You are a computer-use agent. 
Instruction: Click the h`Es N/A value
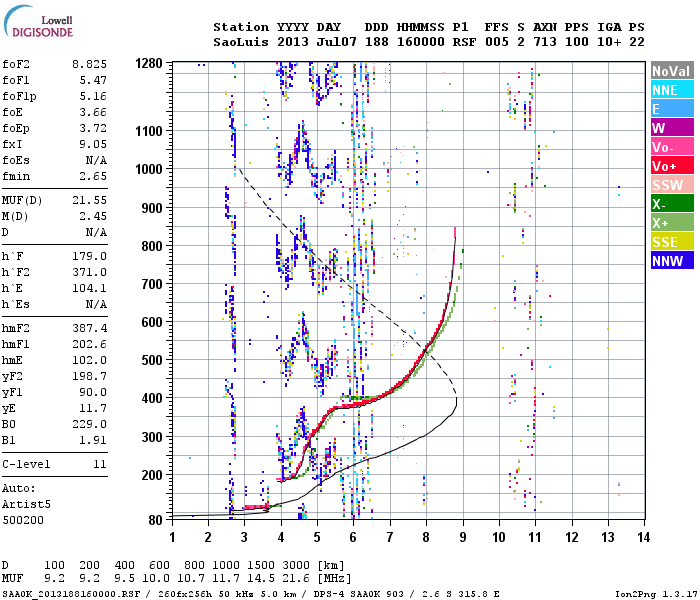[96, 304]
